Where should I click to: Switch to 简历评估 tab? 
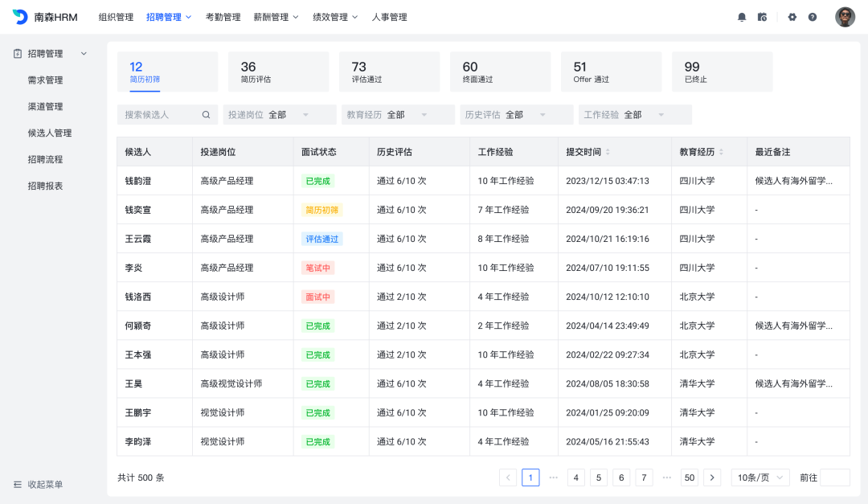[278, 72]
